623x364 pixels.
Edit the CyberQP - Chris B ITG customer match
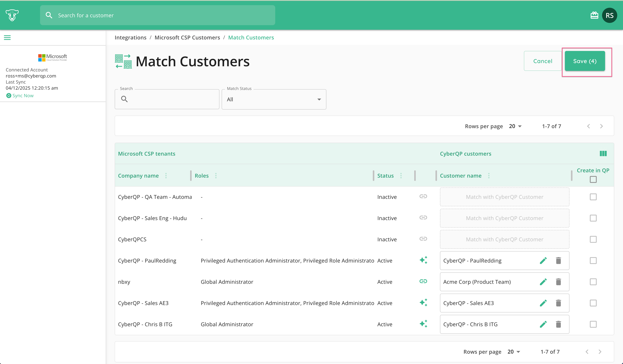pyautogui.click(x=543, y=324)
